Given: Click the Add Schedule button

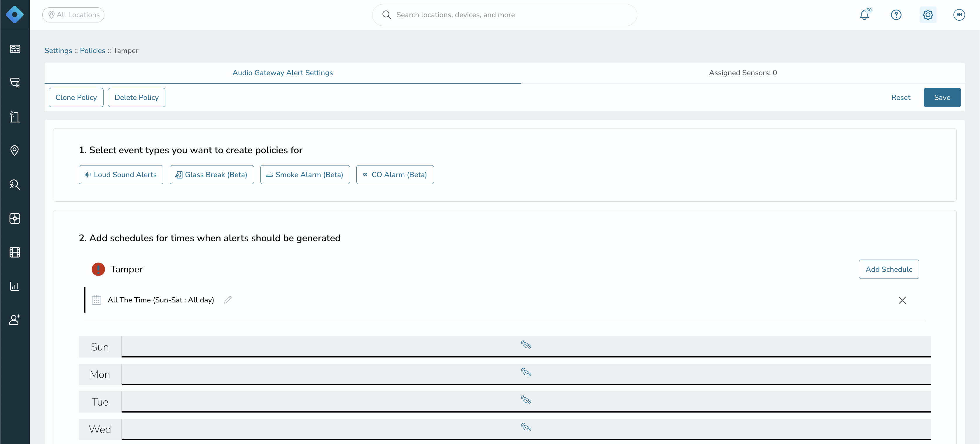Looking at the screenshot, I should (889, 269).
